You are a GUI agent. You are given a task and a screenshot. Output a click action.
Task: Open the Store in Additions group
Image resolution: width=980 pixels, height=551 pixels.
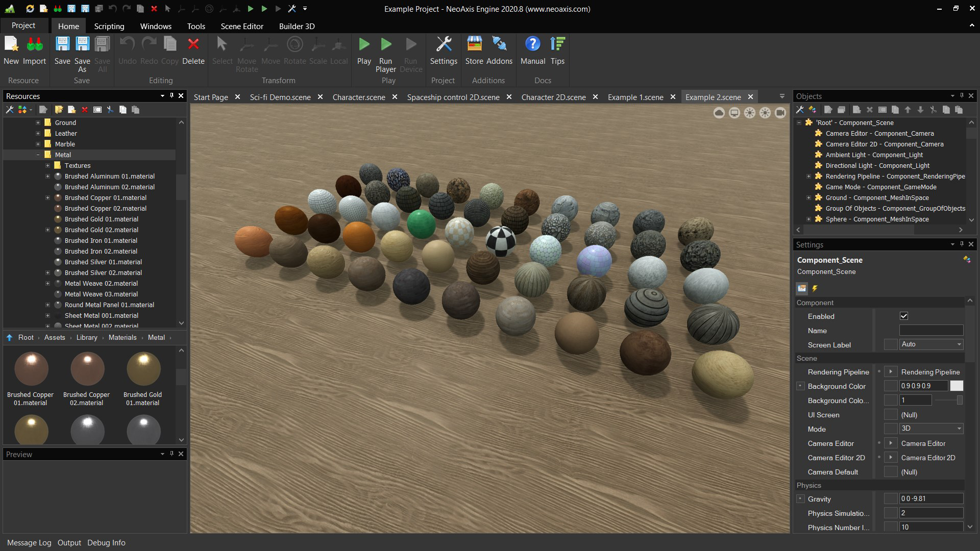pyautogui.click(x=474, y=51)
